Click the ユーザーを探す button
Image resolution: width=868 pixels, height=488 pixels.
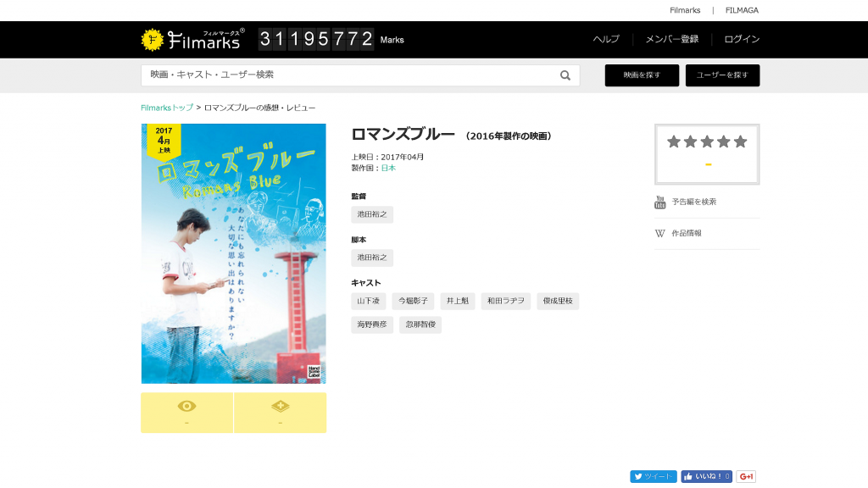[722, 75]
